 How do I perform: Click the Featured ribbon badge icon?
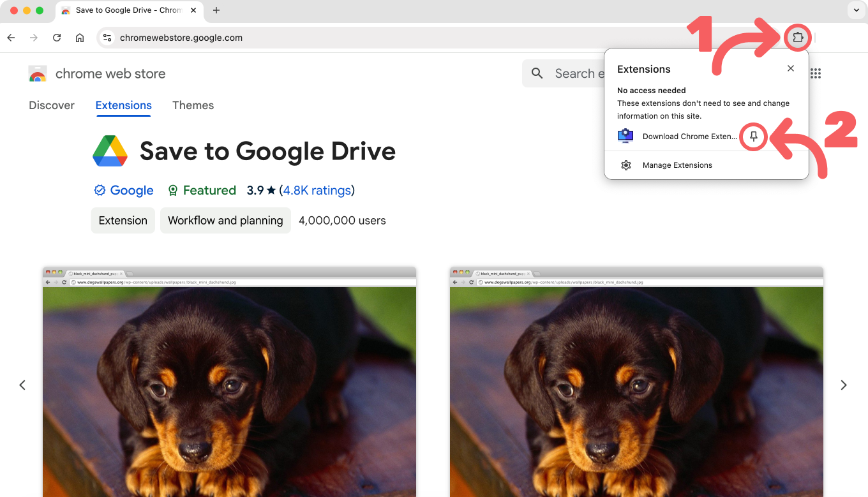(x=172, y=190)
